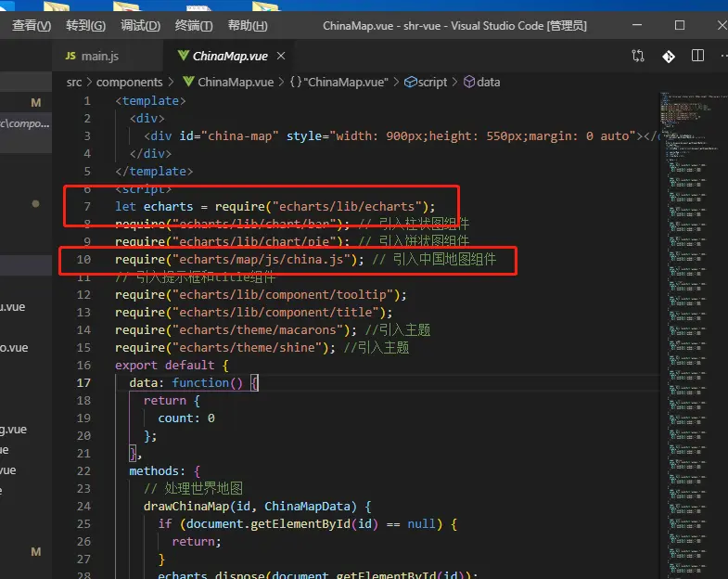Screen dimensions: 728x579
Task: Click 'drawChinaMap(id, ChinaMapData) {' line
Action: click(257, 507)
